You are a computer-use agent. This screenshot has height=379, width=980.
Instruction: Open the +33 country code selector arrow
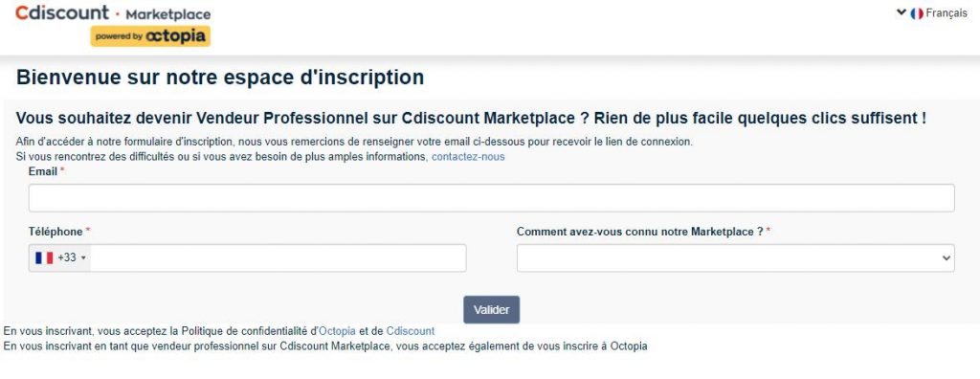point(84,258)
